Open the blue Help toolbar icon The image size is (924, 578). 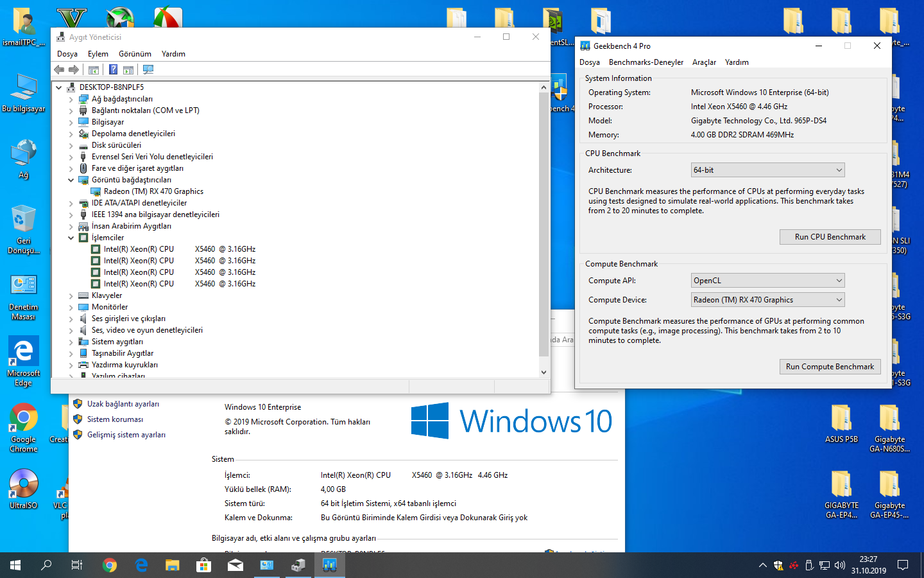[x=113, y=69]
